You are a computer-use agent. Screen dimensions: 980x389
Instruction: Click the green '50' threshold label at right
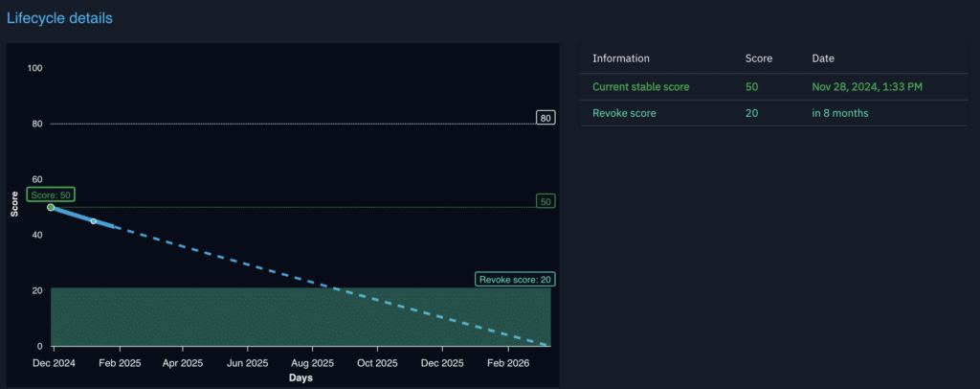(x=546, y=202)
